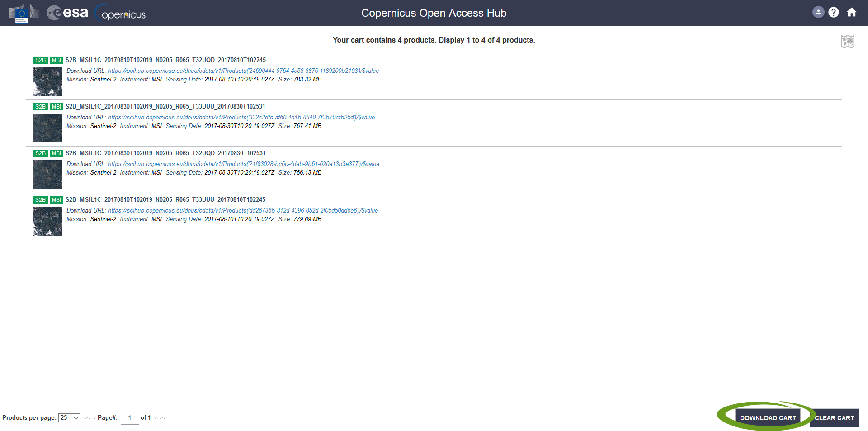Click the ESA logo in header

tap(67, 13)
